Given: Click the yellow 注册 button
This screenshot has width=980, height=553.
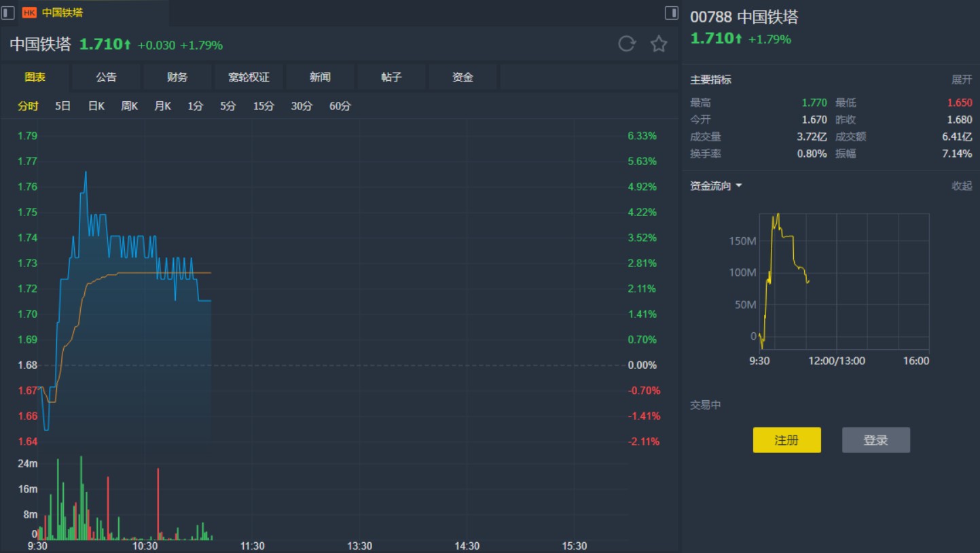Looking at the screenshot, I should [786, 440].
